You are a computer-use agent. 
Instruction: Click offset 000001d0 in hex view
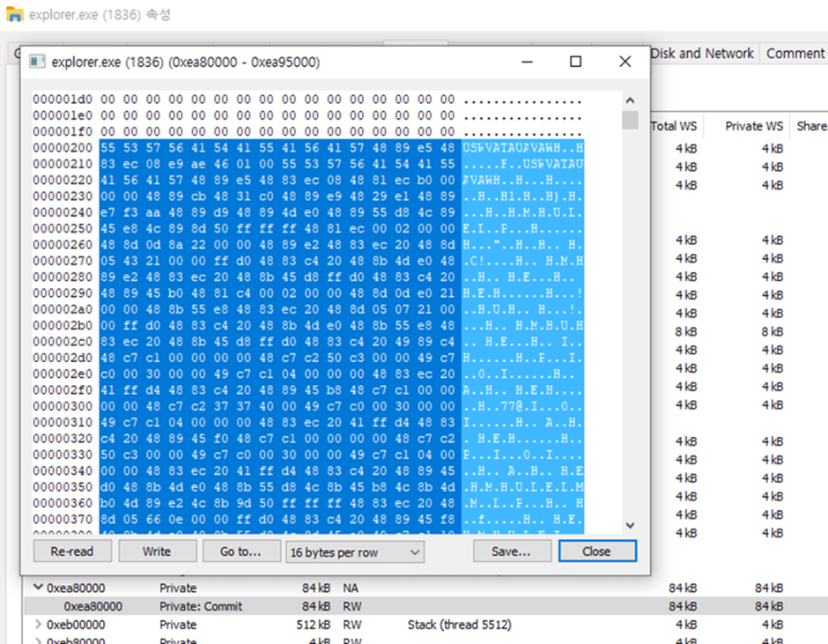(63, 100)
